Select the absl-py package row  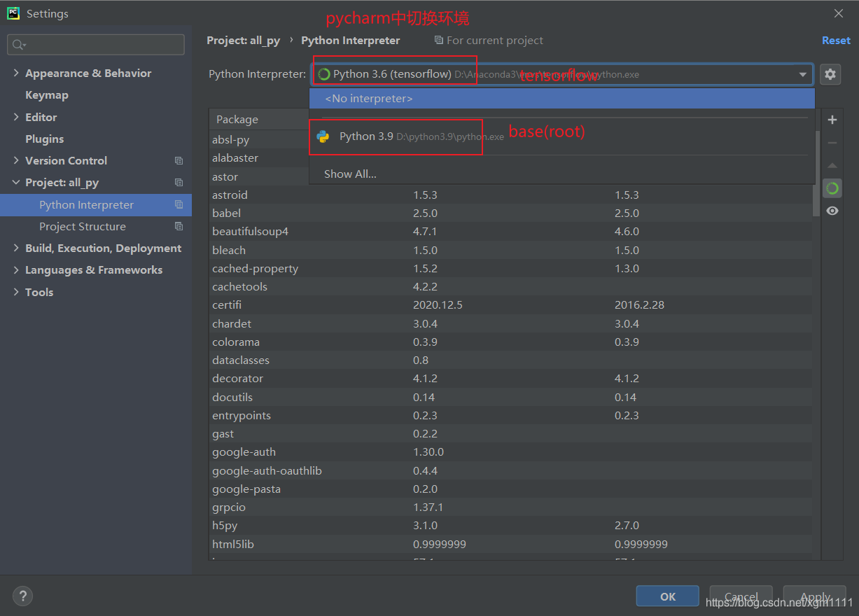[x=259, y=140]
